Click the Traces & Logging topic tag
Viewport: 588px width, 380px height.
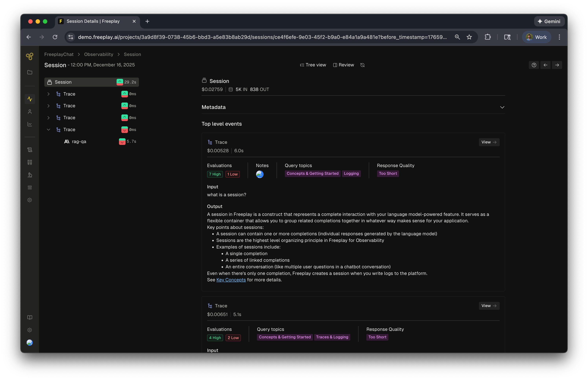click(x=332, y=337)
